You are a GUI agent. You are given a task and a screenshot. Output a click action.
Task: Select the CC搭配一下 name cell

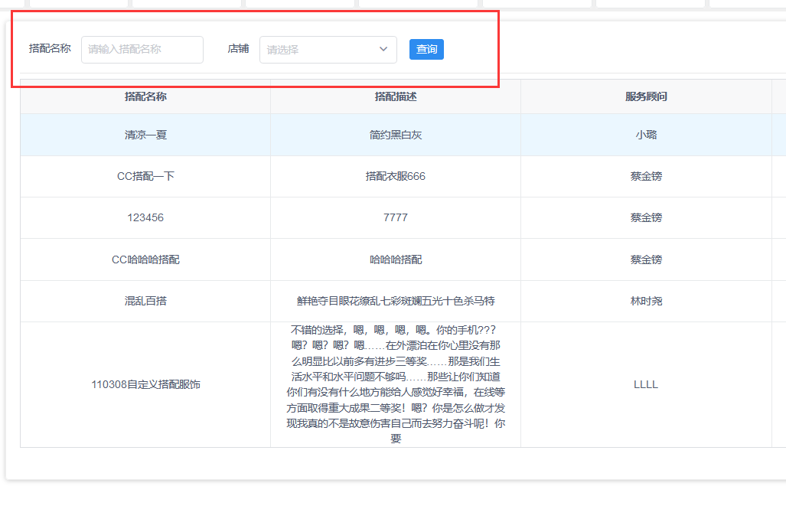click(x=145, y=176)
